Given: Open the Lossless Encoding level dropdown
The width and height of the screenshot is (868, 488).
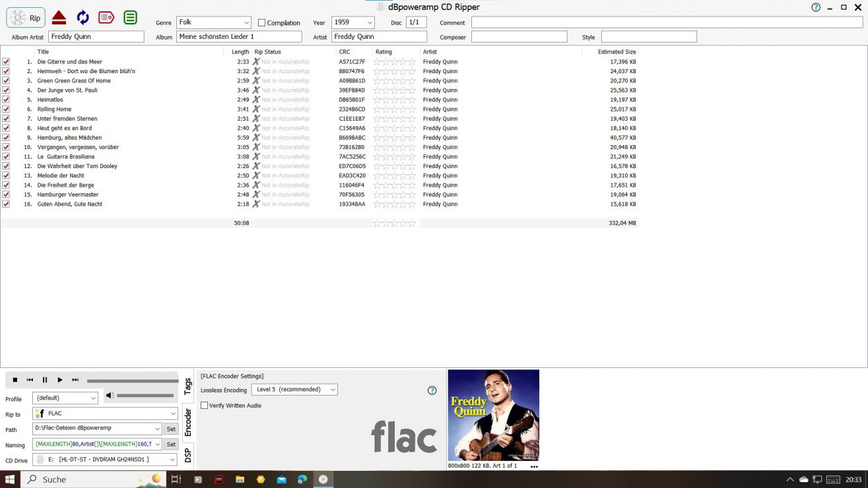Looking at the screenshot, I should (x=332, y=390).
